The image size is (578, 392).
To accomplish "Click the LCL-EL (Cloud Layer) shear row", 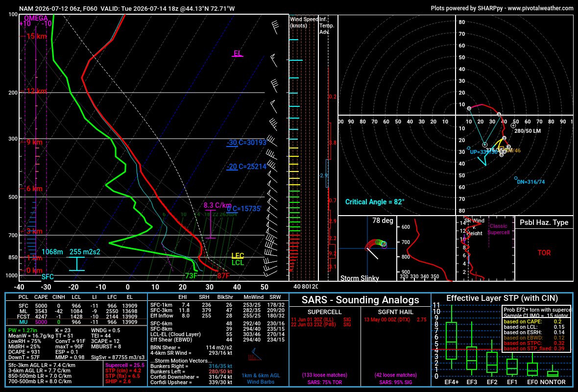I will [217, 334].
